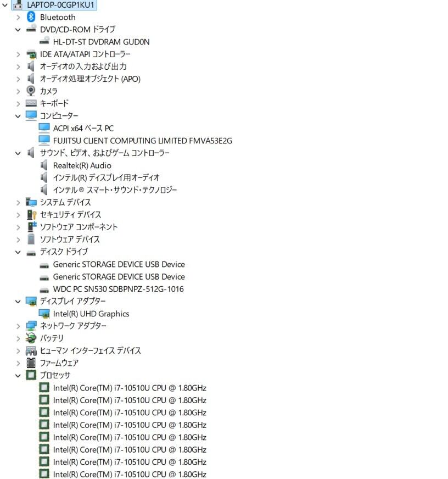
Task: Click the バッテリ battery icon
Action: pos(31,338)
